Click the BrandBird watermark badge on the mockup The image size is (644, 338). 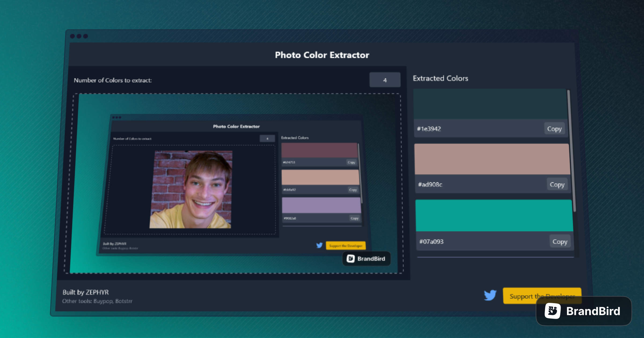[366, 259]
